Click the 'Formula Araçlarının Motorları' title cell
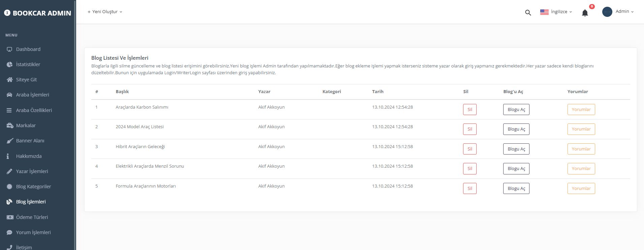This screenshot has height=250, width=644. coord(146,186)
